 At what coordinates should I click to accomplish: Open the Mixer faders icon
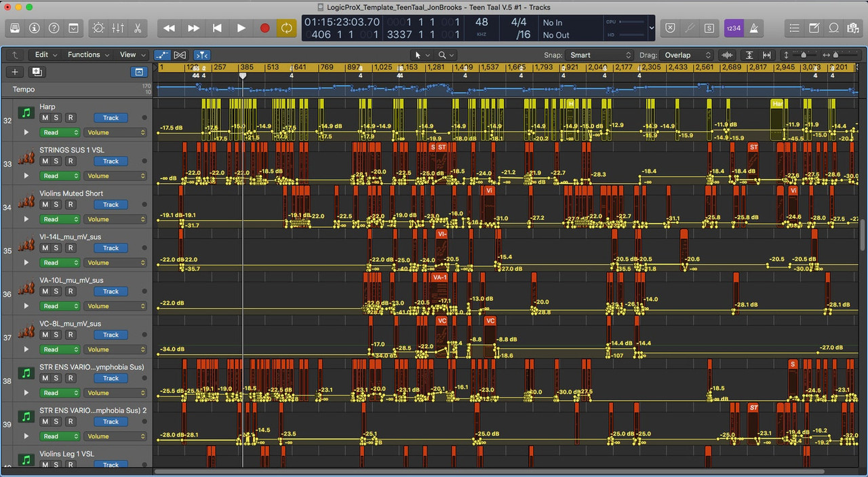[118, 28]
